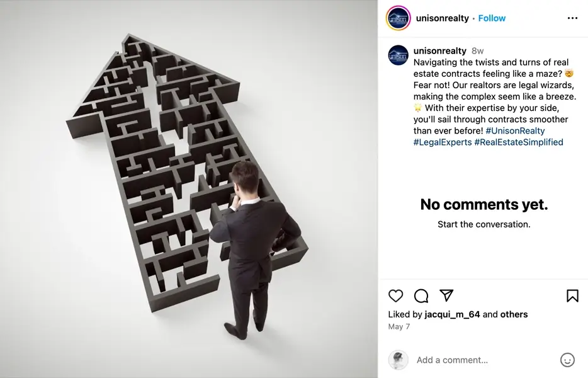The image size is (588, 378).
Task: Click the May 7 post date
Action: click(399, 326)
